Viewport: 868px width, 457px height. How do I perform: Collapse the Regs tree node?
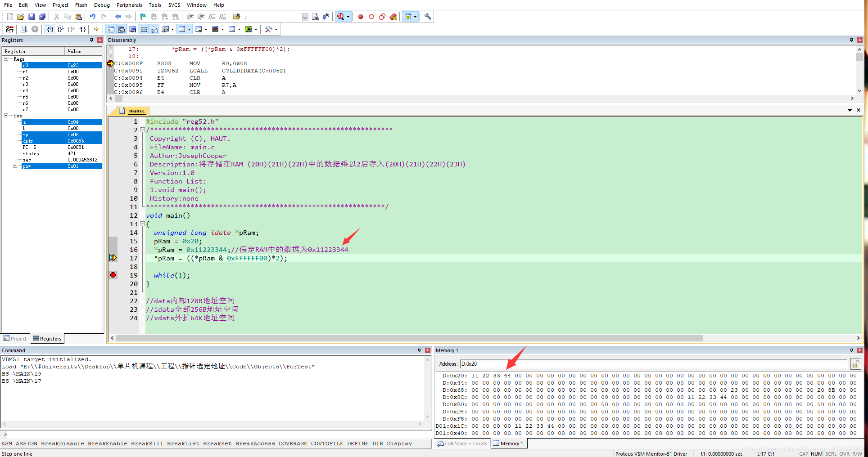coord(6,59)
